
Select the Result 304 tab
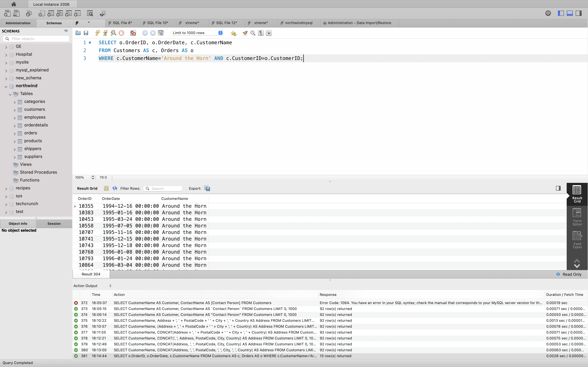pyautogui.click(x=91, y=274)
